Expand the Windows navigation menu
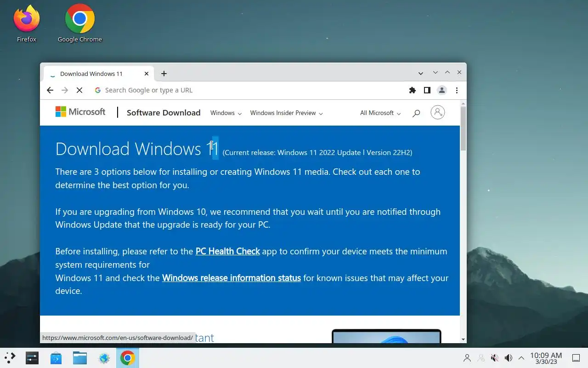The height and width of the screenshot is (368, 588). 226,113
